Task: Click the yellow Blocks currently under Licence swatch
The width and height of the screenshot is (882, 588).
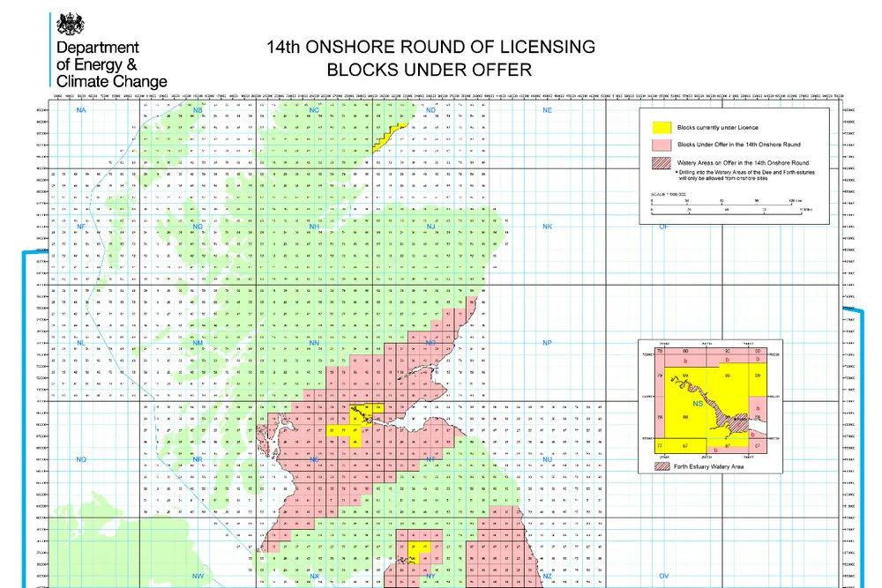Action: coord(658,128)
